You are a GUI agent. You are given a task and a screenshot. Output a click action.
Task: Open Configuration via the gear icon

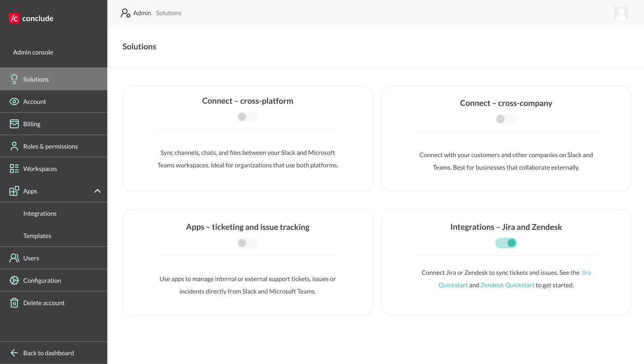[14, 280]
